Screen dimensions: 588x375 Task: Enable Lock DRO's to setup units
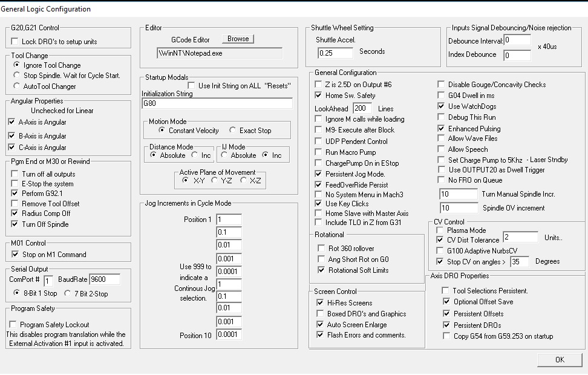pos(15,41)
